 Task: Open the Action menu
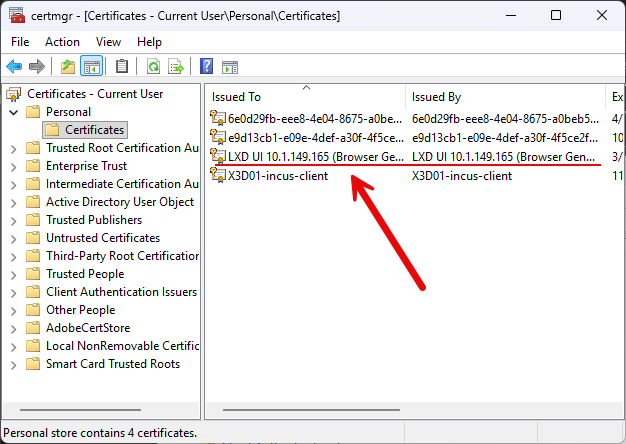point(62,42)
